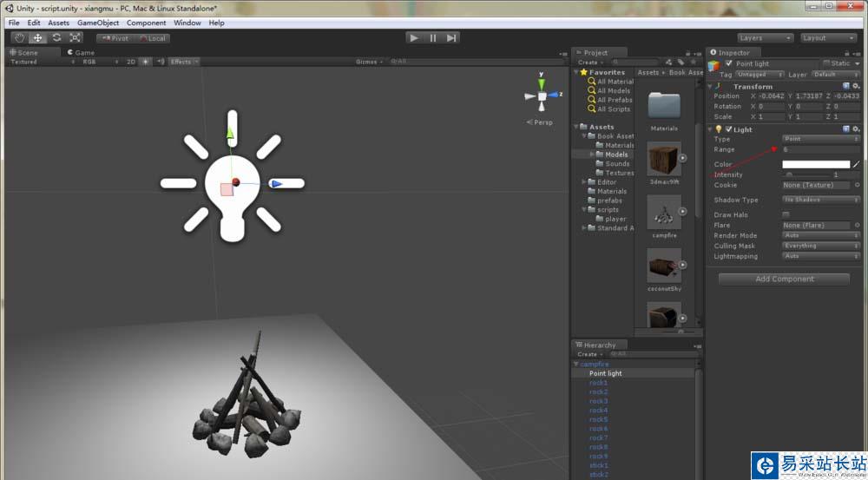Start Play mode
The height and width of the screenshot is (480, 868).
pyautogui.click(x=413, y=37)
